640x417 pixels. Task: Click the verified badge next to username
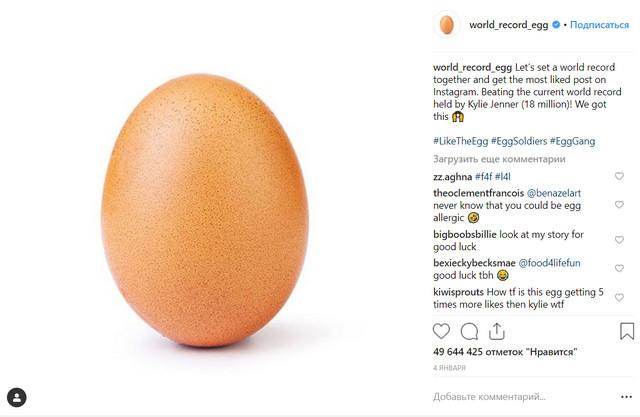[556, 25]
